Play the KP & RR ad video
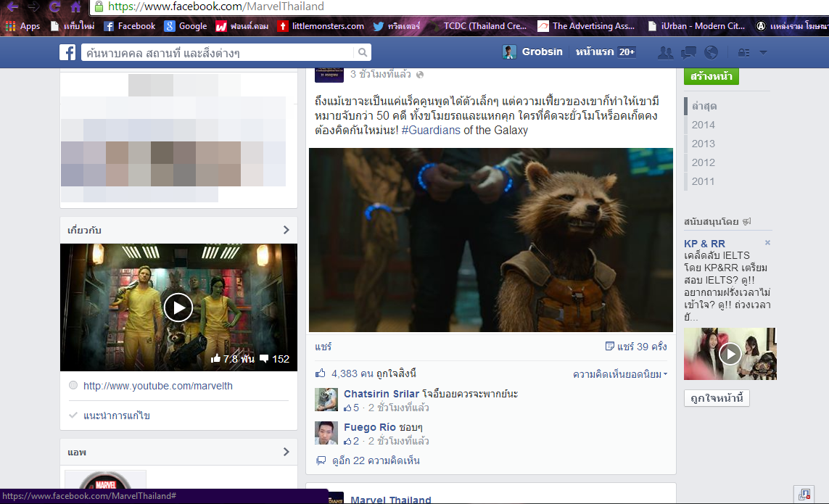The width and height of the screenshot is (829, 504). [730, 354]
